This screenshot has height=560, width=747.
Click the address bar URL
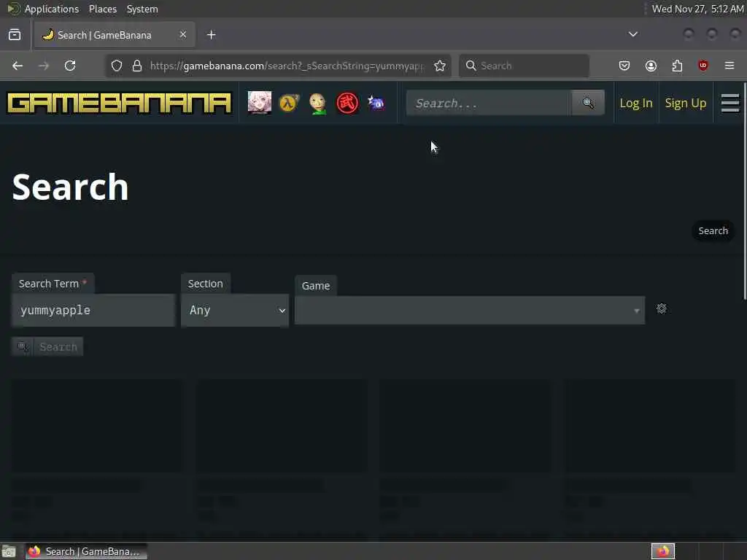(x=286, y=66)
